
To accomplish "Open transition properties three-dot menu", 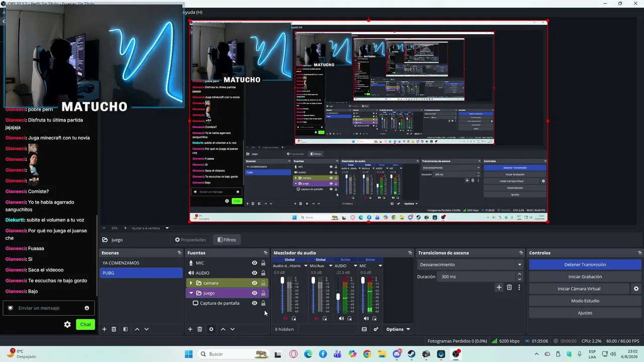I will click(519, 288).
